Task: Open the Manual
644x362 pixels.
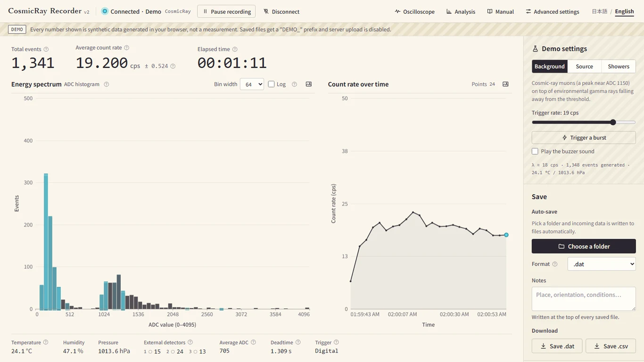Action: [500, 11]
